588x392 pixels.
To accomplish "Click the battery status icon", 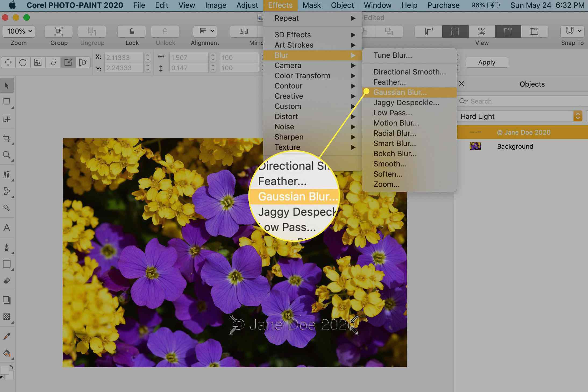I will point(494,5).
